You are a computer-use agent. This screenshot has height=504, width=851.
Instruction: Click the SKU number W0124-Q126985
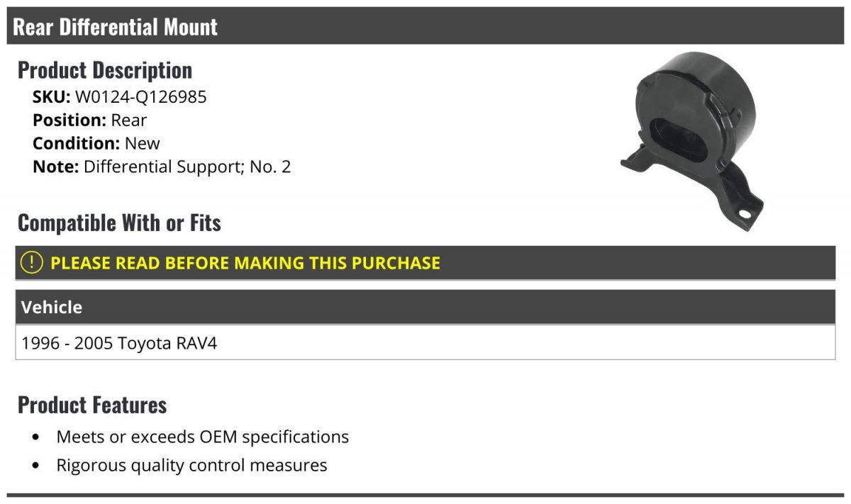141,96
